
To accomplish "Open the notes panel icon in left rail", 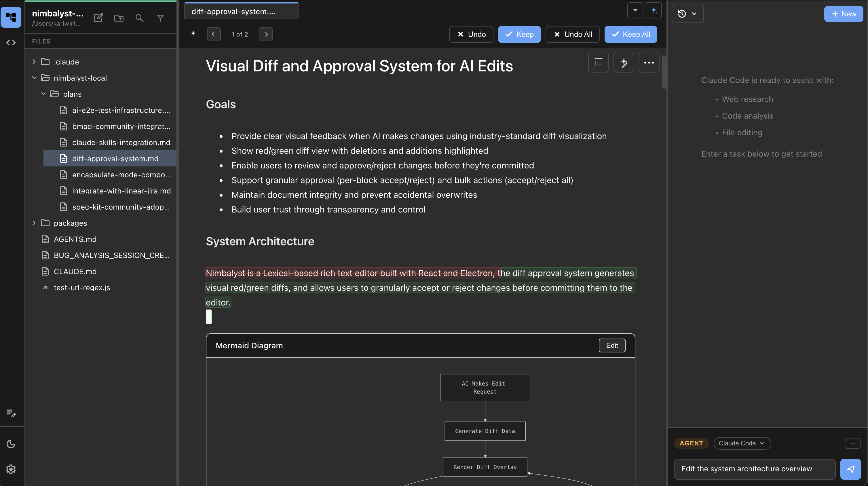I will [11, 413].
